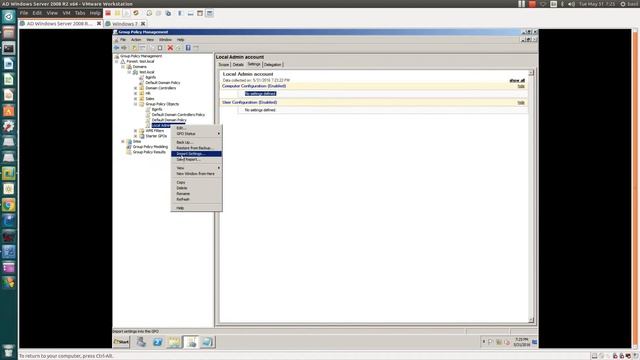The height and width of the screenshot is (360, 640).
Task: Open Server Manager from Windows taskbar
Action: 141,342
